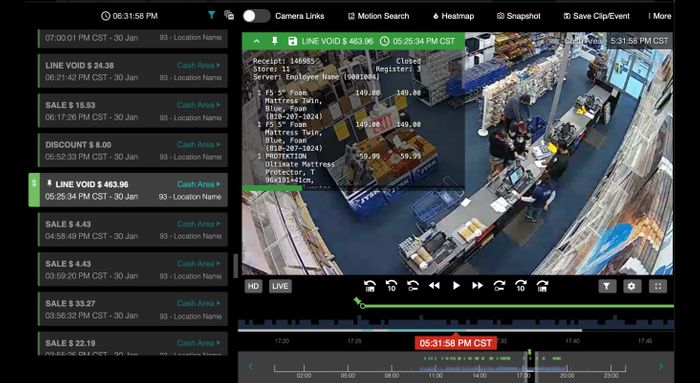
Task: Click the multi-window copy icon near filter
Action: [x=229, y=15]
